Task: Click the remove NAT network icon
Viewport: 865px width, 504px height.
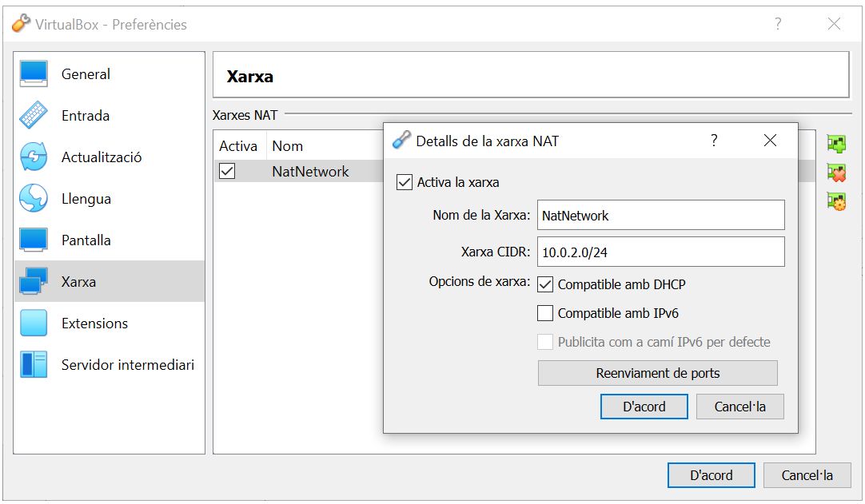Action: click(836, 173)
